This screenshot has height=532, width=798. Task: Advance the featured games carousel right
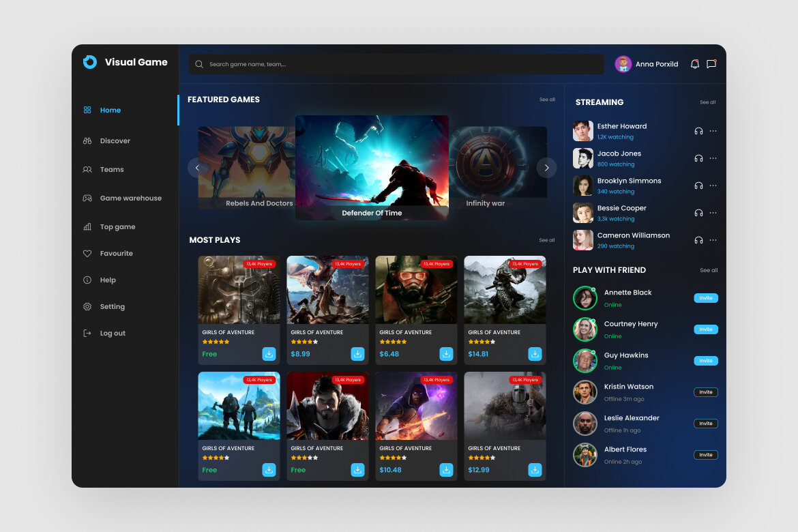point(546,167)
